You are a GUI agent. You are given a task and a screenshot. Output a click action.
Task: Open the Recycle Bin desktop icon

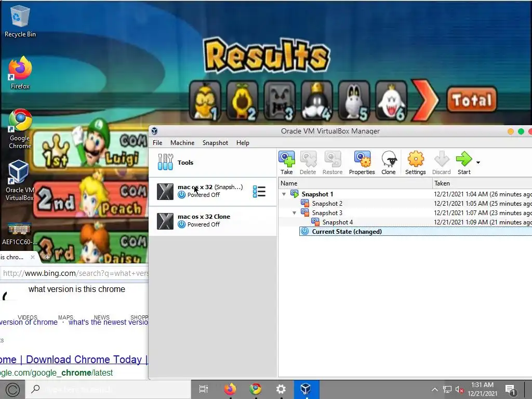point(20,21)
